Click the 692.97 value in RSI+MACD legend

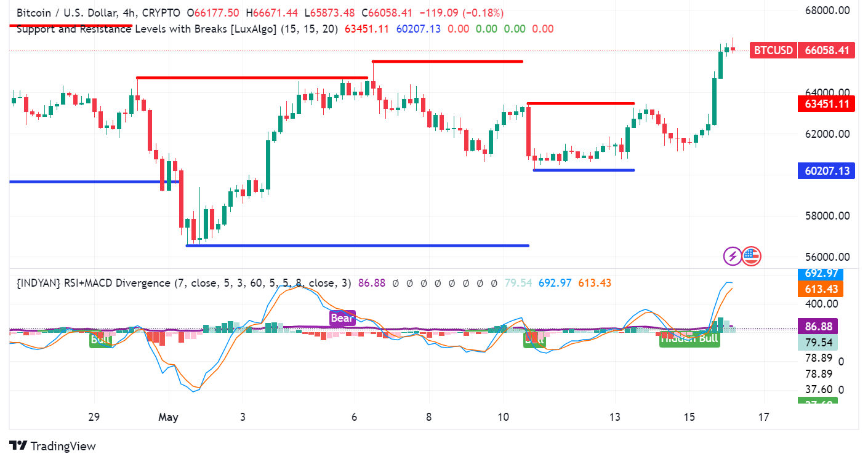[x=555, y=283]
